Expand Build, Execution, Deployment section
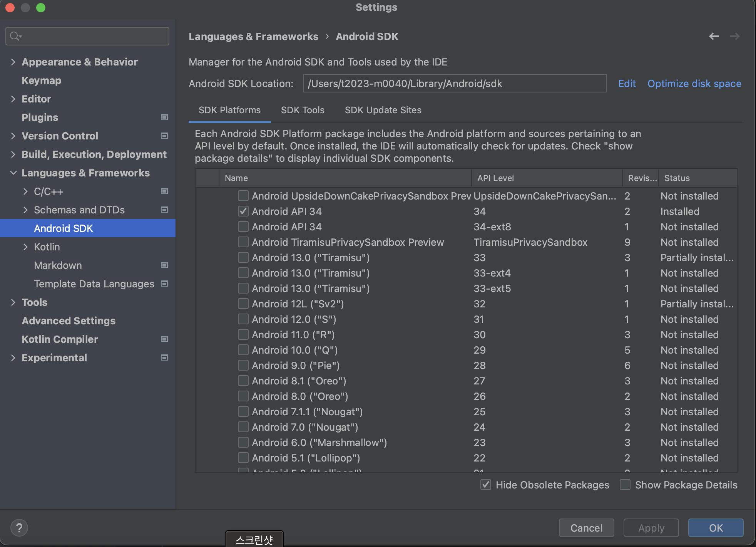This screenshot has height=547, width=756. pyautogui.click(x=13, y=154)
